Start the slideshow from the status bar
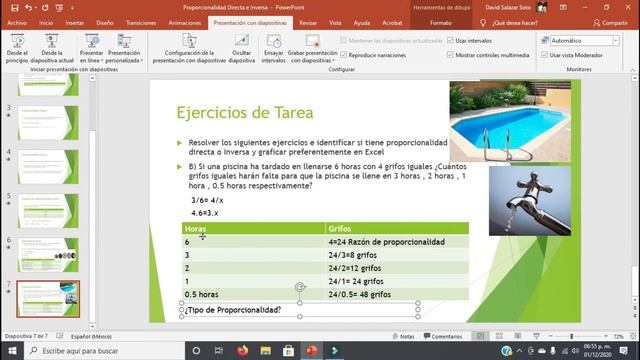Viewport: 640px width, 360px height. pos(536,336)
